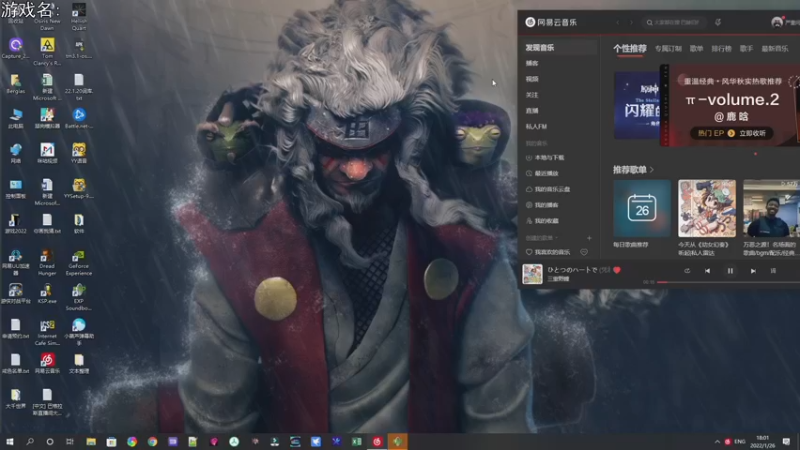This screenshot has width=800, height=450.
Task: Open Cortana circle on the taskbar
Action: click(49, 442)
